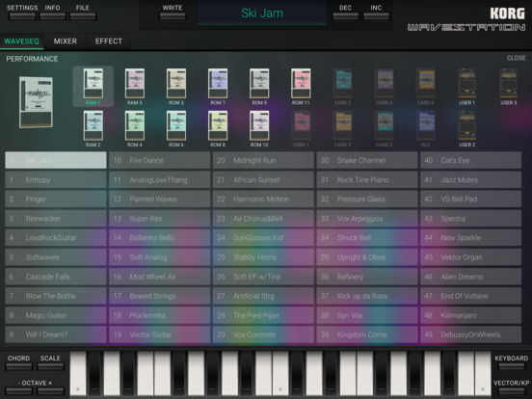Screen dimensions: 532x399
Task: Select performance 4 LeadRockGuitar
Action: pos(56,237)
